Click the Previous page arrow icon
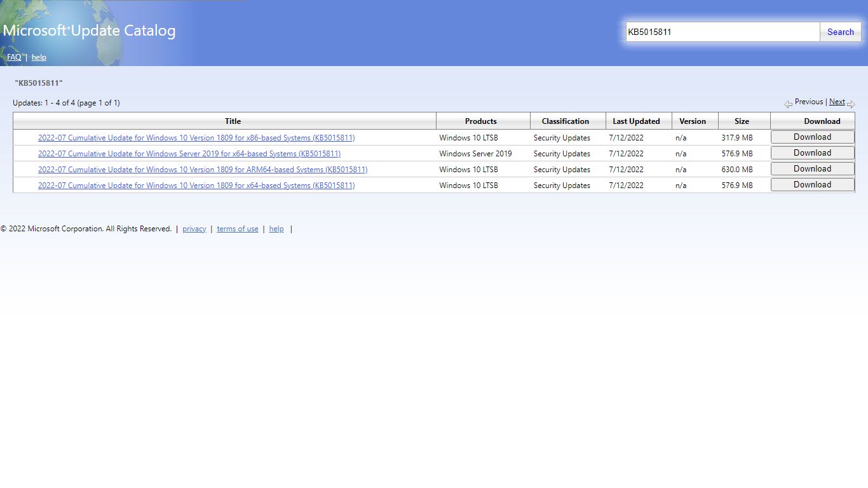 tap(788, 104)
